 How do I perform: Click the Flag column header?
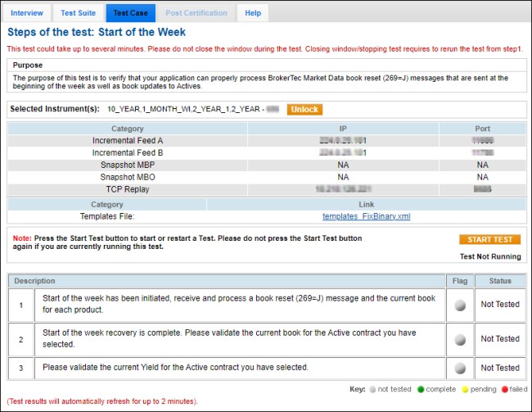point(459,281)
